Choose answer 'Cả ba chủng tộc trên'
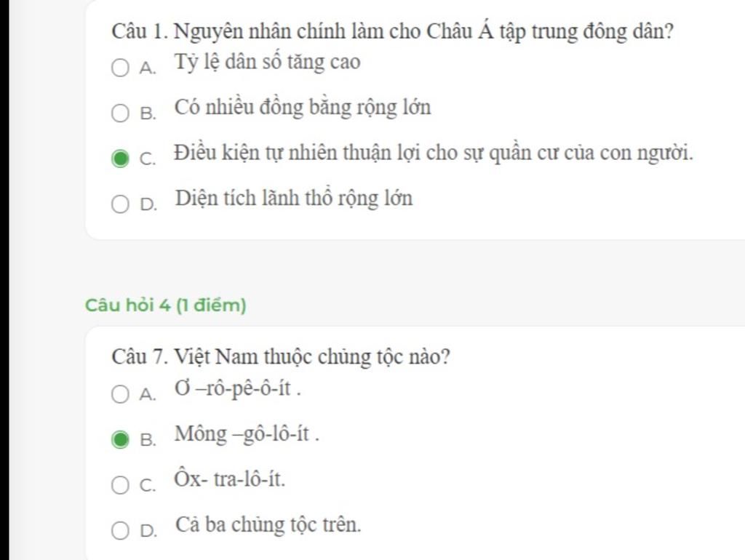This screenshot has width=745, height=560. click(x=268, y=525)
